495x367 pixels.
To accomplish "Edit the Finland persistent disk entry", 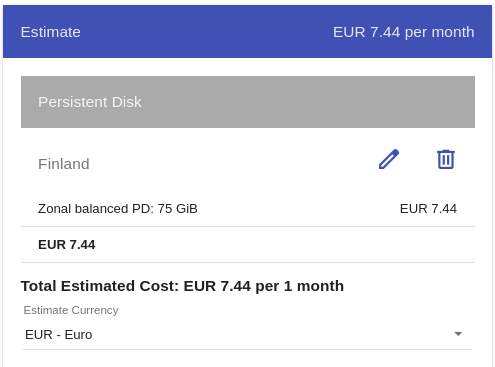I will (389, 159).
